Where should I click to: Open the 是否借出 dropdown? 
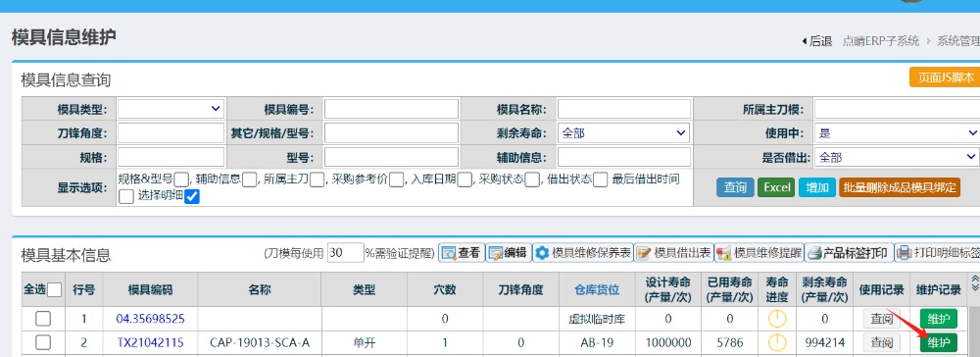tap(897, 157)
